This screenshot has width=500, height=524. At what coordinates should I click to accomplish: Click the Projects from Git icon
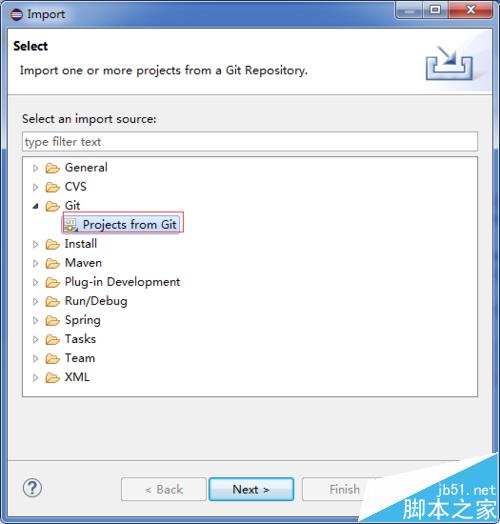pos(71,225)
